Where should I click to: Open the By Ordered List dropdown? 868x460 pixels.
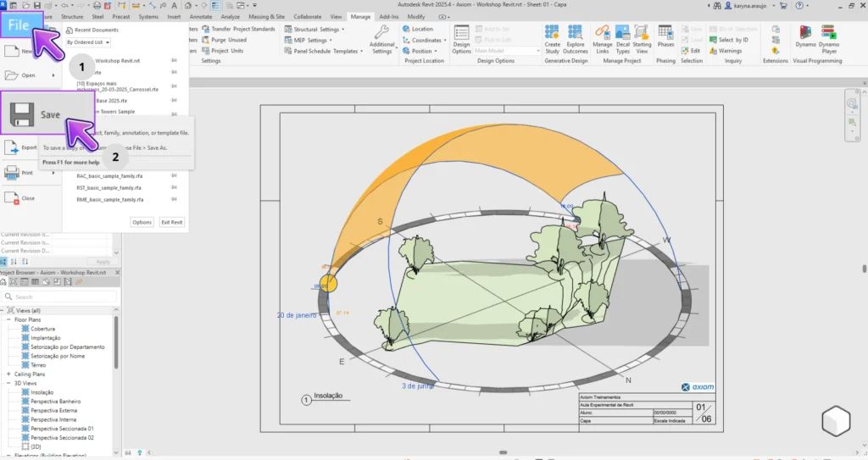tap(87, 42)
